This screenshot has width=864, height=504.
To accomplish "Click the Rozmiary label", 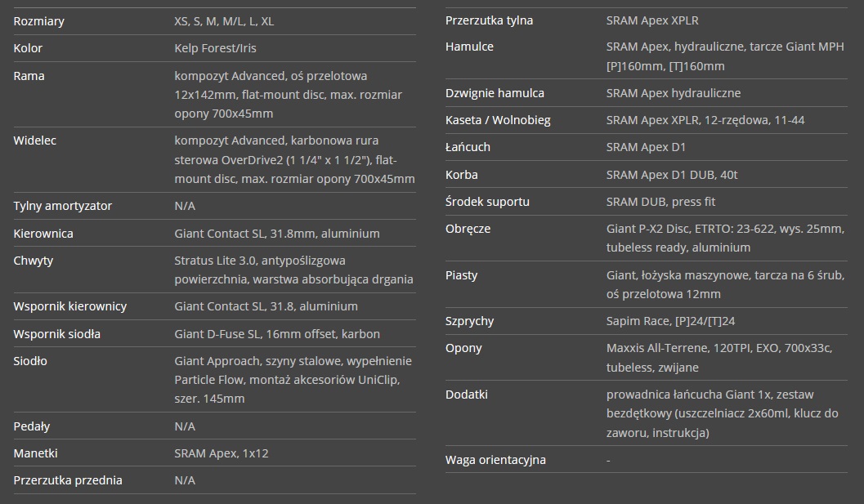I will pyautogui.click(x=38, y=21).
